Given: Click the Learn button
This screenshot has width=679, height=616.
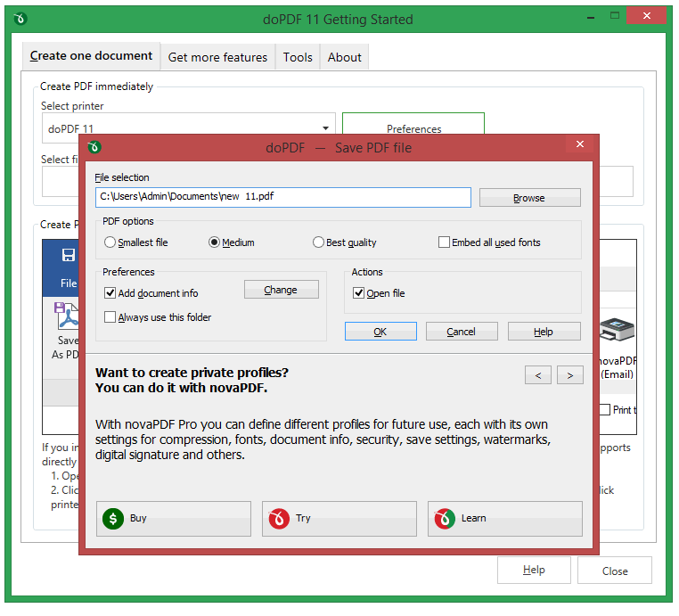Looking at the screenshot, I should 505,520.
